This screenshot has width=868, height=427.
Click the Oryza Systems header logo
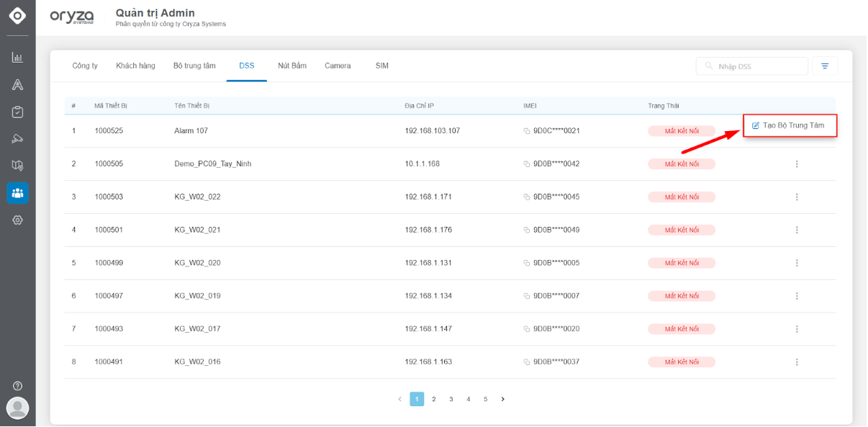[x=72, y=17]
